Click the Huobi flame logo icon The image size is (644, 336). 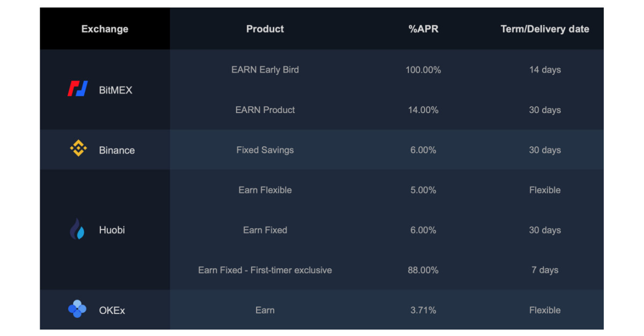coord(77,229)
